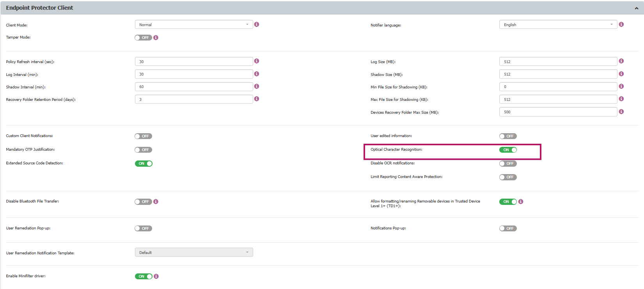Click info icon beside Enable Minifilter driver
Image resolution: width=644 pixels, height=289 pixels.
coord(156,277)
